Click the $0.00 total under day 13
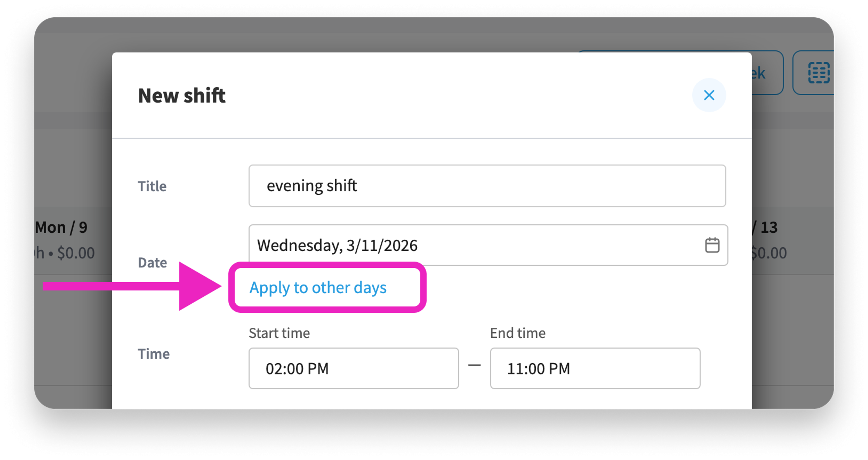 click(769, 253)
